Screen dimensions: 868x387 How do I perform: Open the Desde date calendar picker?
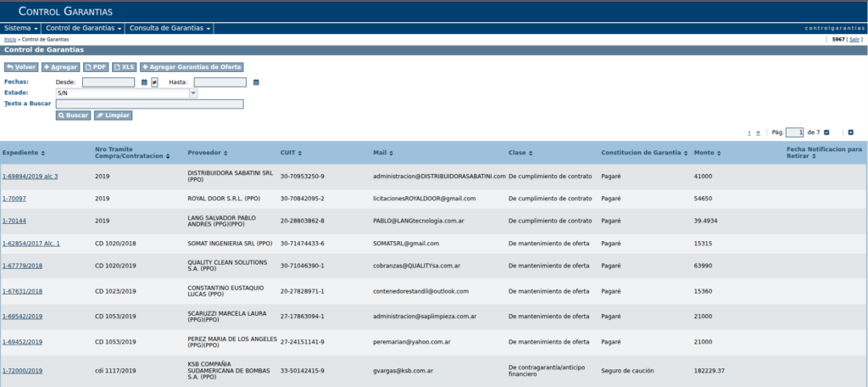[x=144, y=82]
